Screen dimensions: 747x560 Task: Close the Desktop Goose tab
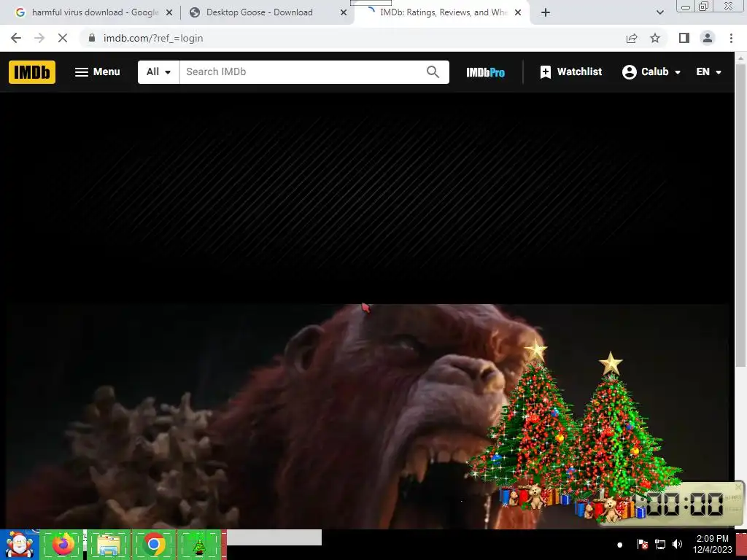344,13
